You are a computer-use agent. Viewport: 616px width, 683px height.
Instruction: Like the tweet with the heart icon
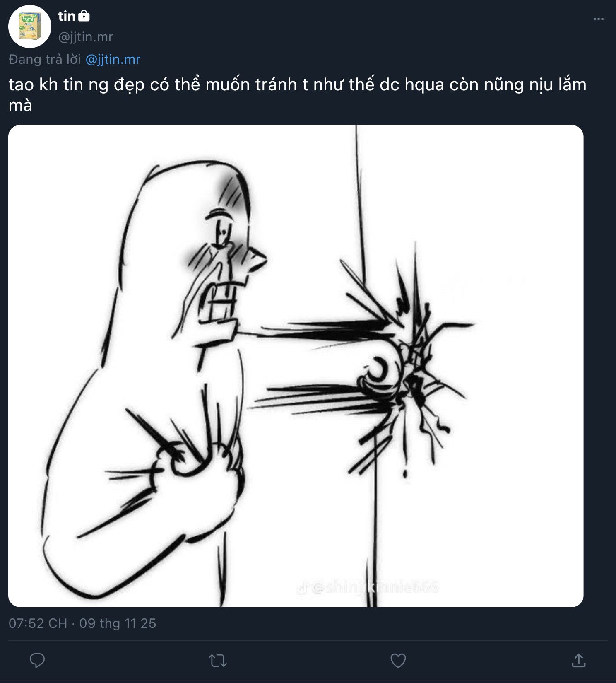[x=398, y=660]
